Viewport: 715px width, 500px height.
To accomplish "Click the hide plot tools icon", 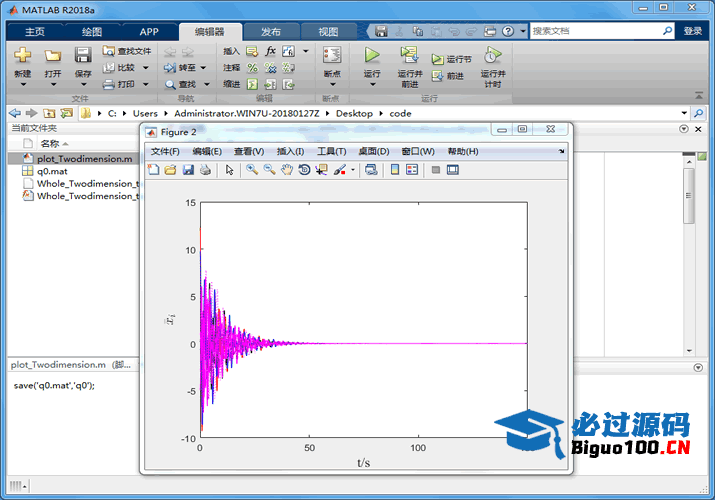I will click(435, 170).
